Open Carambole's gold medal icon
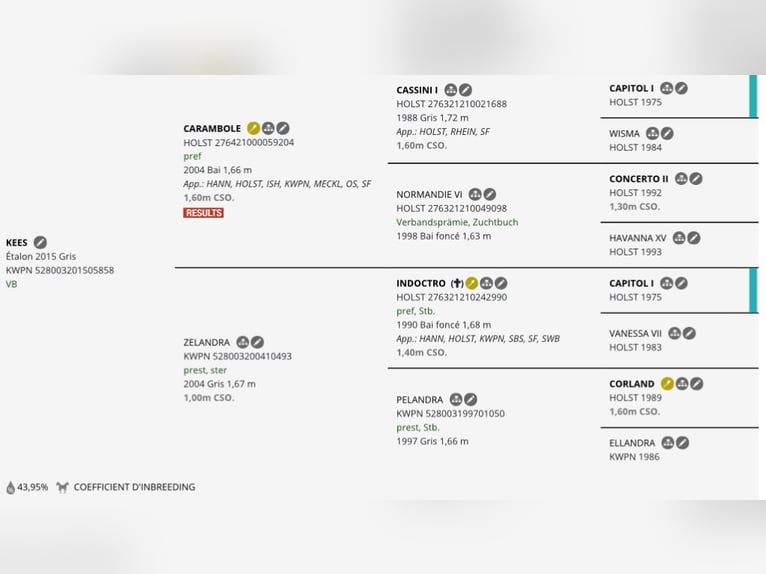Image resolution: width=766 pixels, height=574 pixels. [x=254, y=128]
